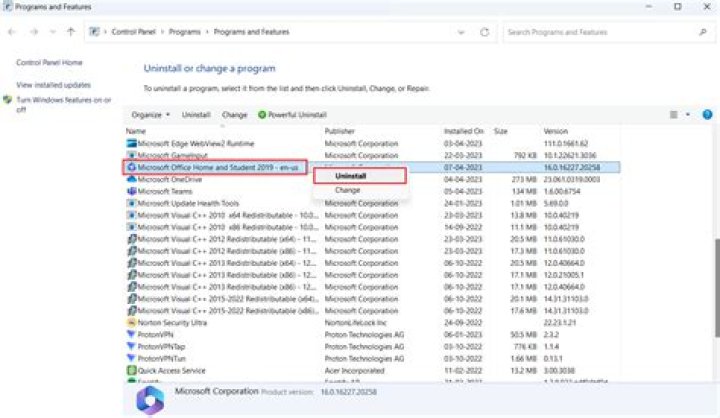720x418 pixels.
Task: Choose Uninstall from the context menu
Action: [x=360, y=176]
